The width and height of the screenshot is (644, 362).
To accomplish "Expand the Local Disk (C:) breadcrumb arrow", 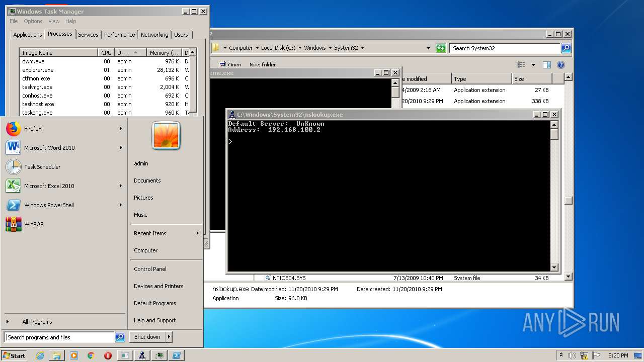I will (x=300, y=48).
